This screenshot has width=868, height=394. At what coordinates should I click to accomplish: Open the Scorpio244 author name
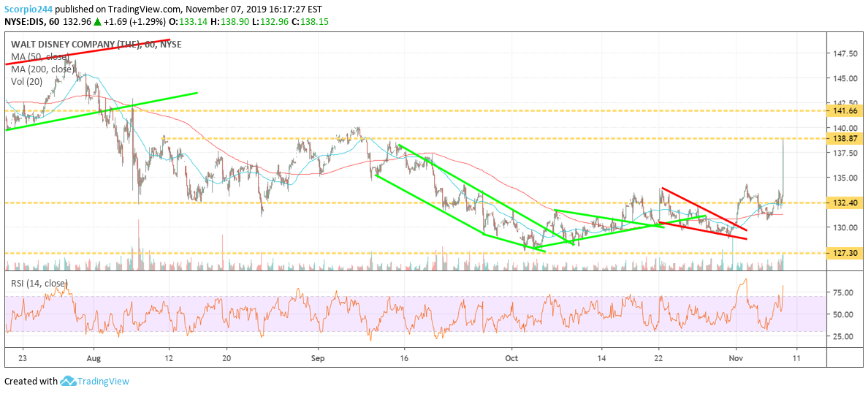[28, 9]
